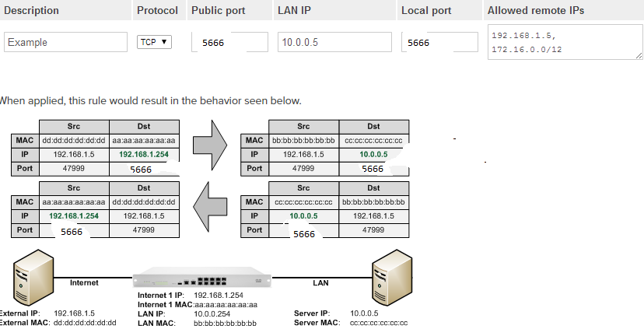Click into the LAN IP field 10.0.0.5
644x336 pixels.
pos(334,42)
